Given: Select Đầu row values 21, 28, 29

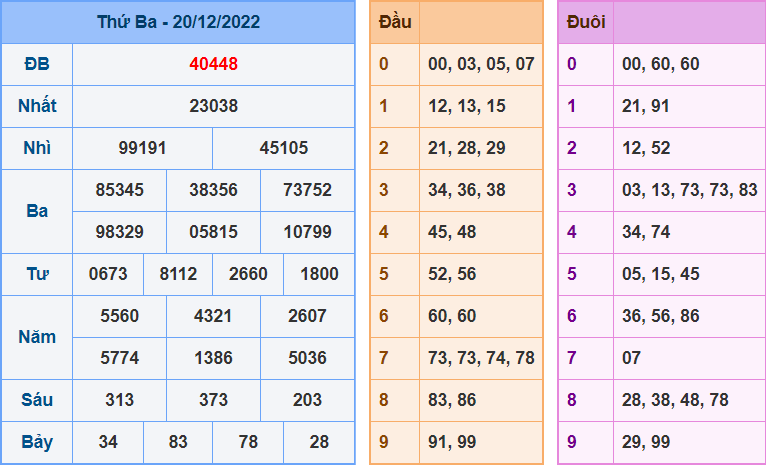Looking at the screenshot, I should pyautogui.click(x=467, y=148).
